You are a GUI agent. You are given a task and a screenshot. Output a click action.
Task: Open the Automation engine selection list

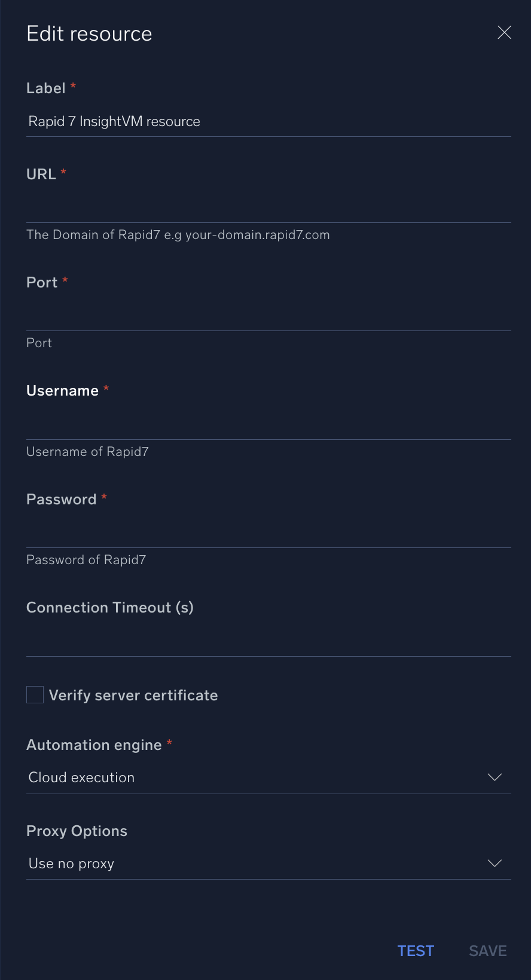268,777
